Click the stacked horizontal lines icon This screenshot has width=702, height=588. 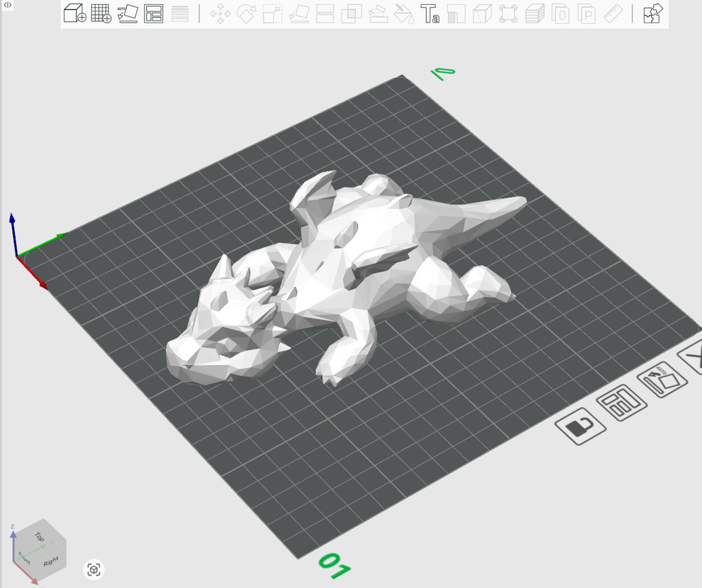(180, 13)
